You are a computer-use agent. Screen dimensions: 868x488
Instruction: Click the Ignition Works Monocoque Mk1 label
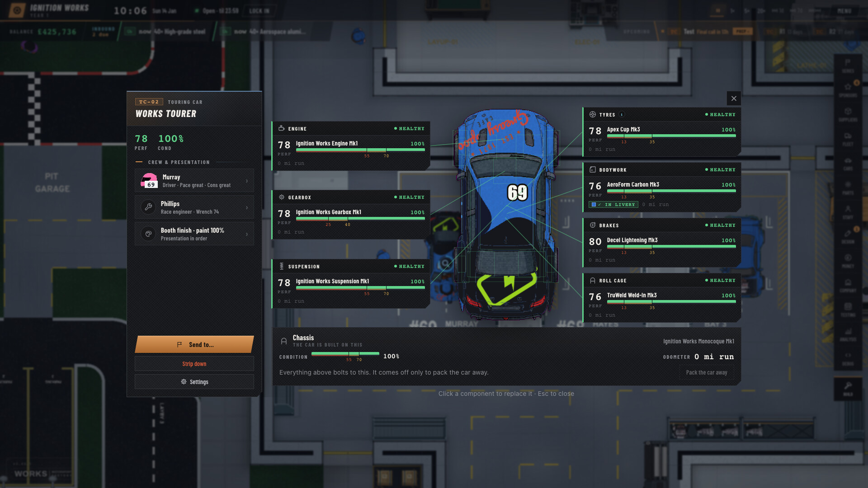(x=698, y=341)
